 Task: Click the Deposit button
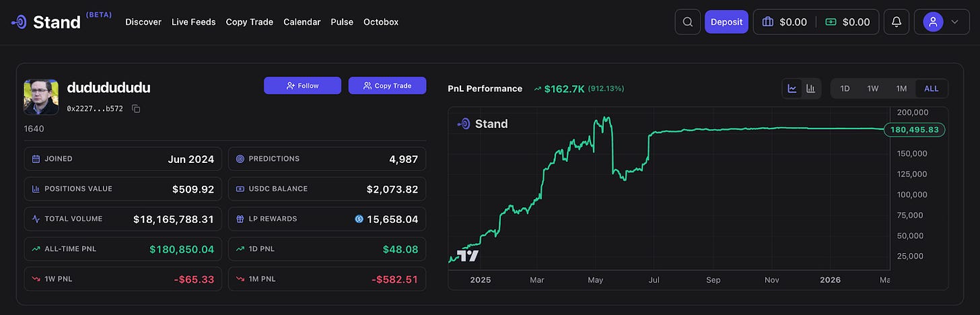(x=726, y=22)
